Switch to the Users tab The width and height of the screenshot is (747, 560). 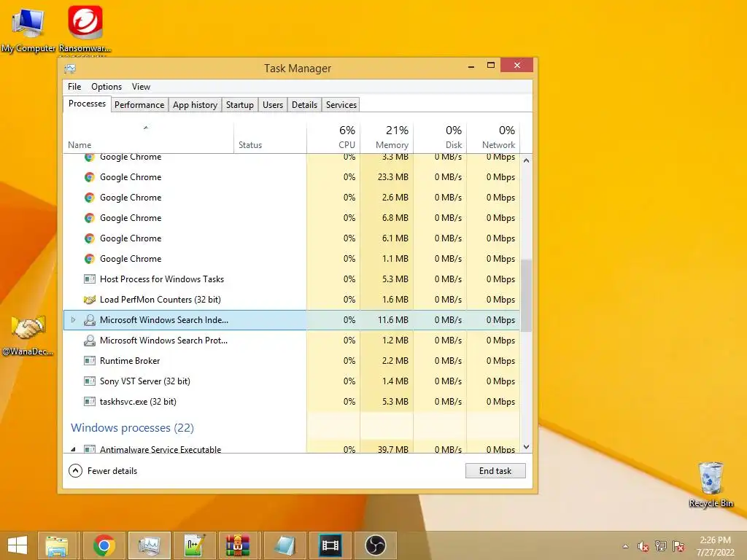click(x=273, y=105)
